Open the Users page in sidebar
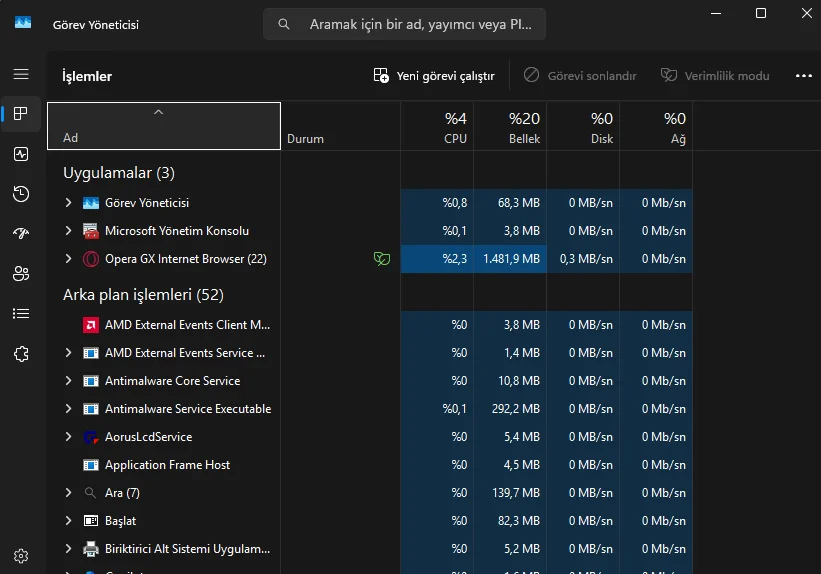The image size is (821, 574). click(21, 273)
